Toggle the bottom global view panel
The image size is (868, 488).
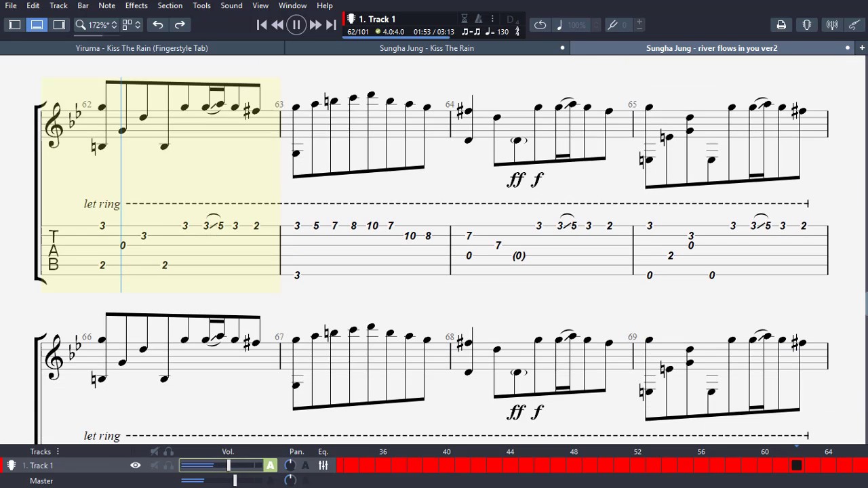click(37, 24)
